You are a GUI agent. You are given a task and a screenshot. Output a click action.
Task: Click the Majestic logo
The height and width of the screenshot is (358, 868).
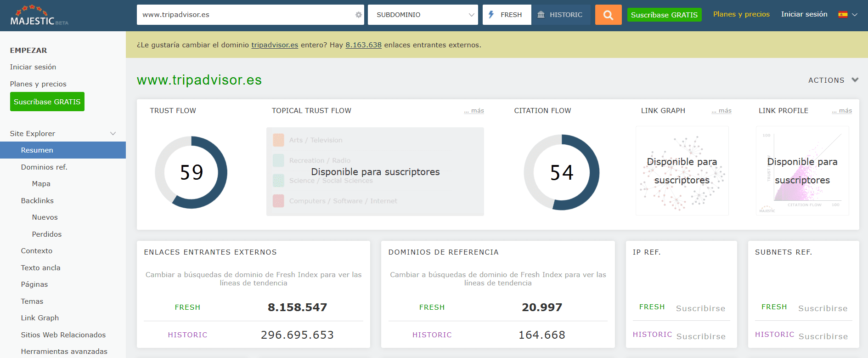pos(39,15)
